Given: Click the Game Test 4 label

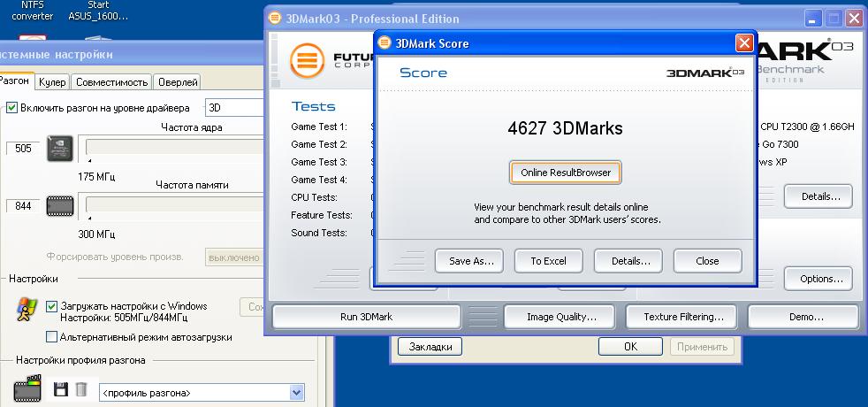Looking at the screenshot, I should (x=319, y=180).
